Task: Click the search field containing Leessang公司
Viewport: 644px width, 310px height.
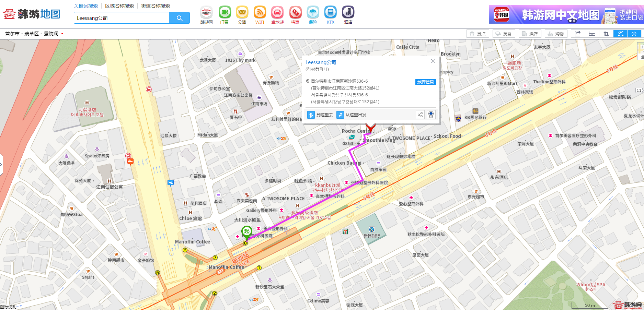Action: (x=122, y=18)
